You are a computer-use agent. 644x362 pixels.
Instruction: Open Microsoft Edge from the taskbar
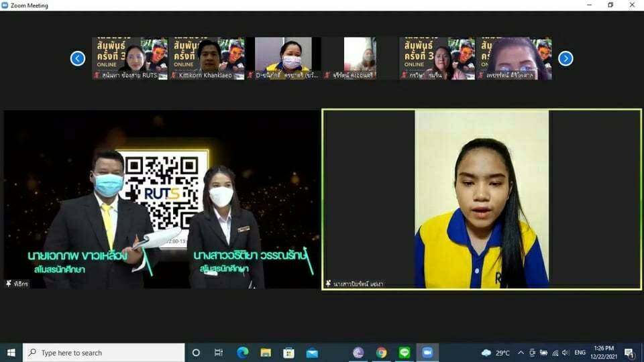tap(242, 353)
